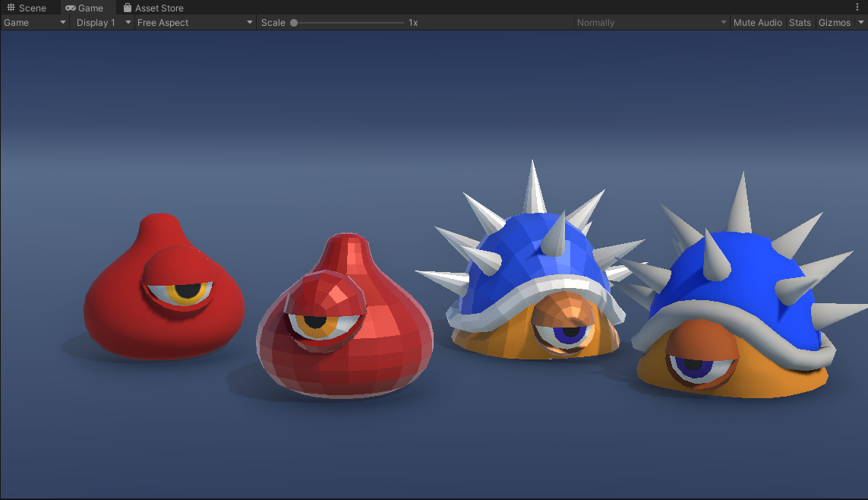This screenshot has height=500, width=868.
Task: Open the Free Aspect resolution dropdown
Action: pyautogui.click(x=195, y=23)
